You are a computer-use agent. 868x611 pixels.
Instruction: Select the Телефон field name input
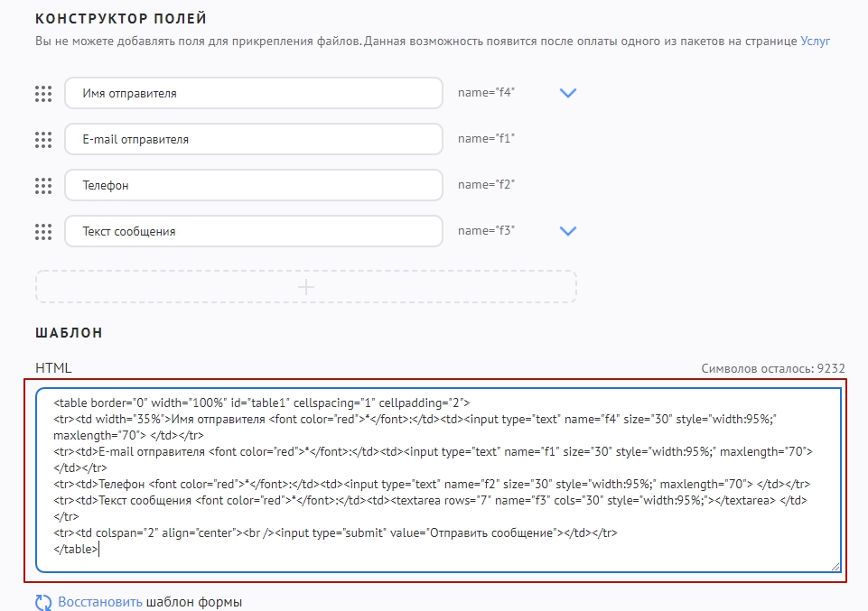(254, 185)
